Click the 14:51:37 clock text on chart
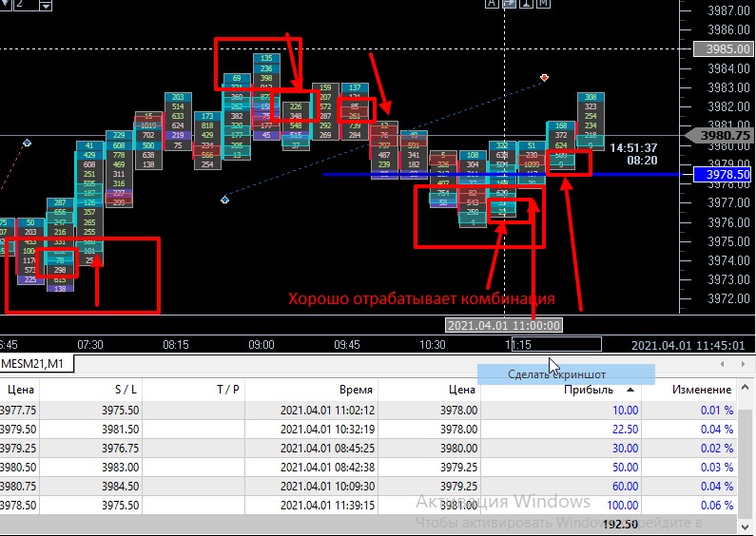The width and height of the screenshot is (756, 536). tap(633, 147)
